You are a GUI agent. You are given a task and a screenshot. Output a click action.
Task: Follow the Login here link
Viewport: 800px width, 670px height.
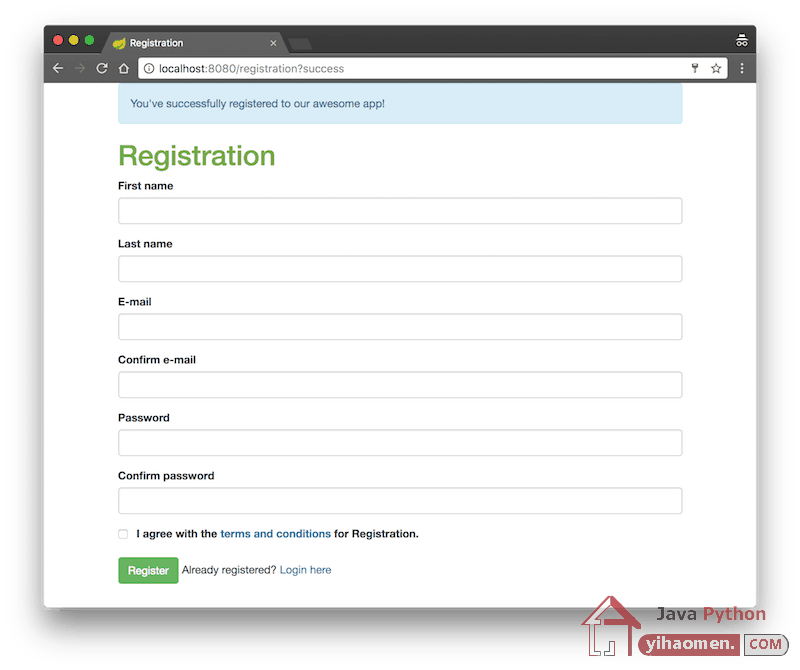305,570
